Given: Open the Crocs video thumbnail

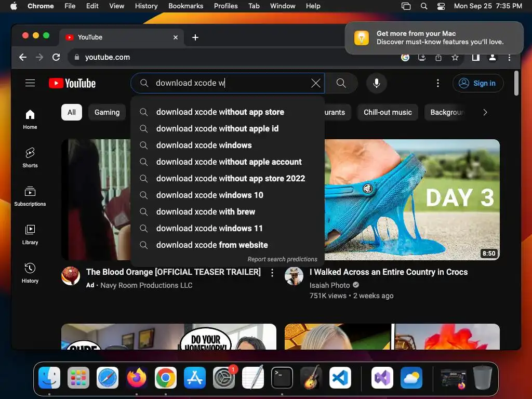Looking at the screenshot, I should [x=412, y=199].
